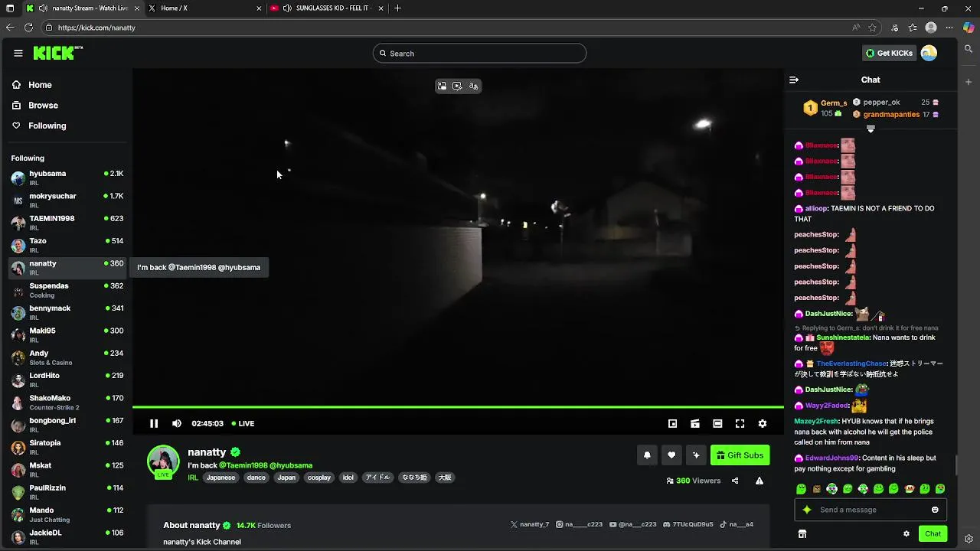The width and height of the screenshot is (980, 551).
Task: Add page to browser favorites star
Action: point(872,28)
